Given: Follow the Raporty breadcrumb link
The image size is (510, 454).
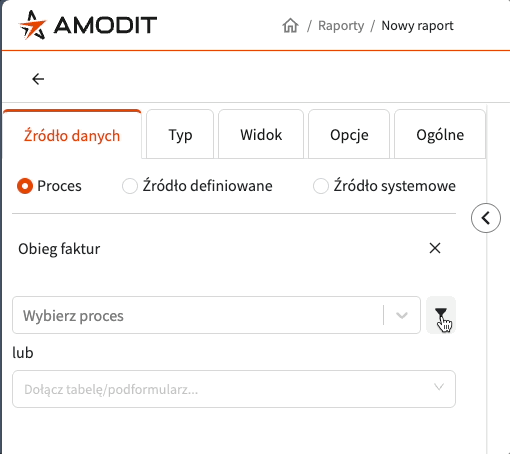Looking at the screenshot, I should point(341,26).
